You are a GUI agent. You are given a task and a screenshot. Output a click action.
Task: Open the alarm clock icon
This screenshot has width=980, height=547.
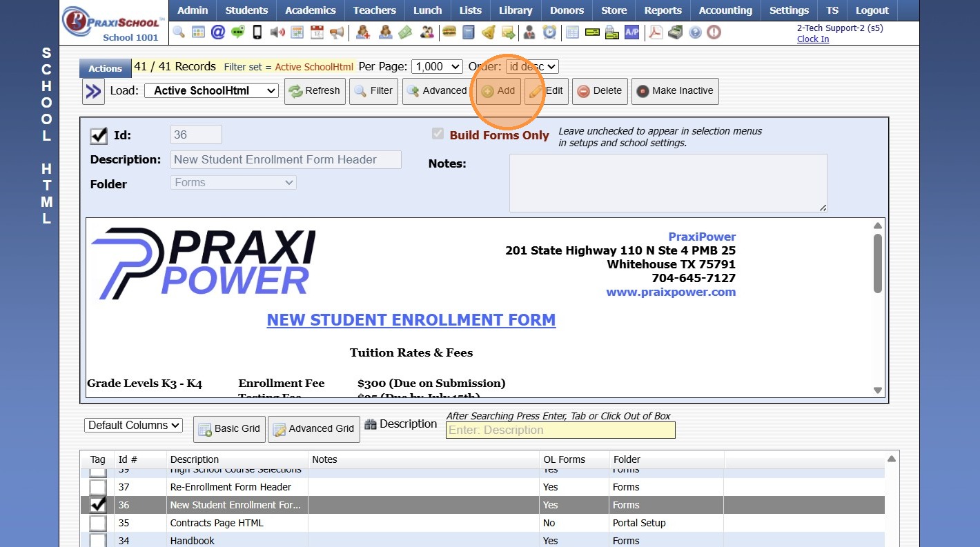[549, 32]
